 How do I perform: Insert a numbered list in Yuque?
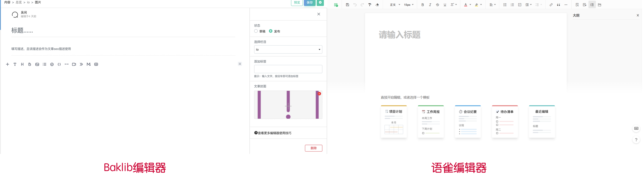pos(512,5)
